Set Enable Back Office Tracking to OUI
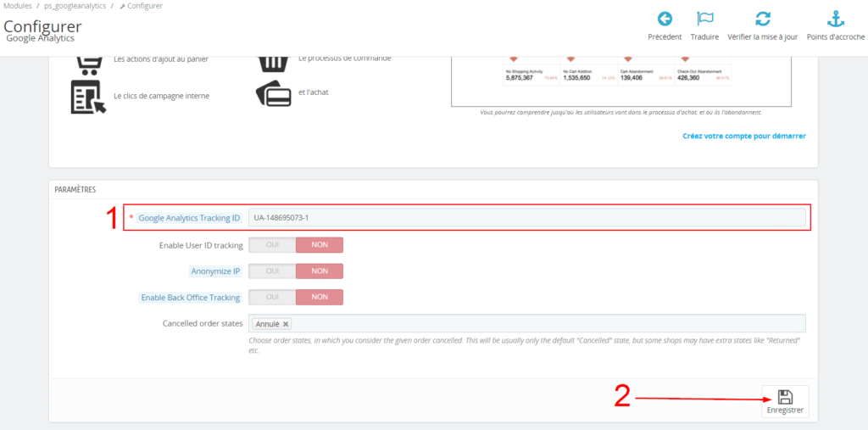Viewport: 868px width, 430px height. (272, 298)
